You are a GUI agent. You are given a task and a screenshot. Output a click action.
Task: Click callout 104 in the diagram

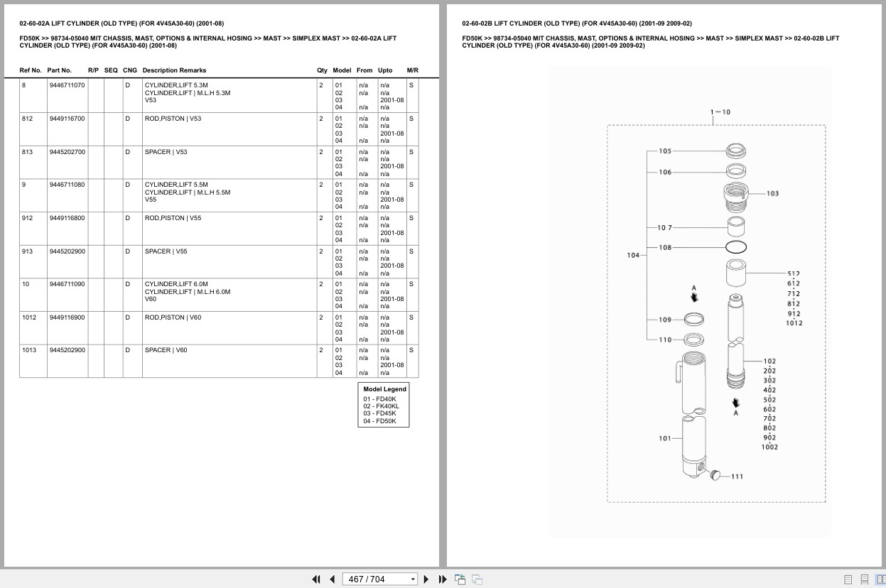pyautogui.click(x=633, y=255)
